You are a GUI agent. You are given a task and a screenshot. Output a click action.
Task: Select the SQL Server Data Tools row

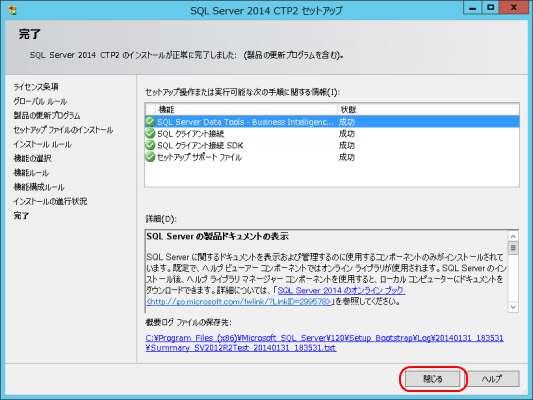[332, 122]
